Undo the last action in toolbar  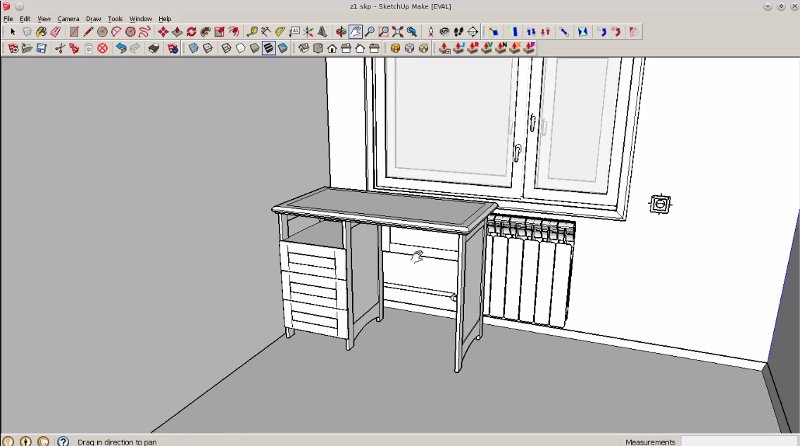coord(121,48)
